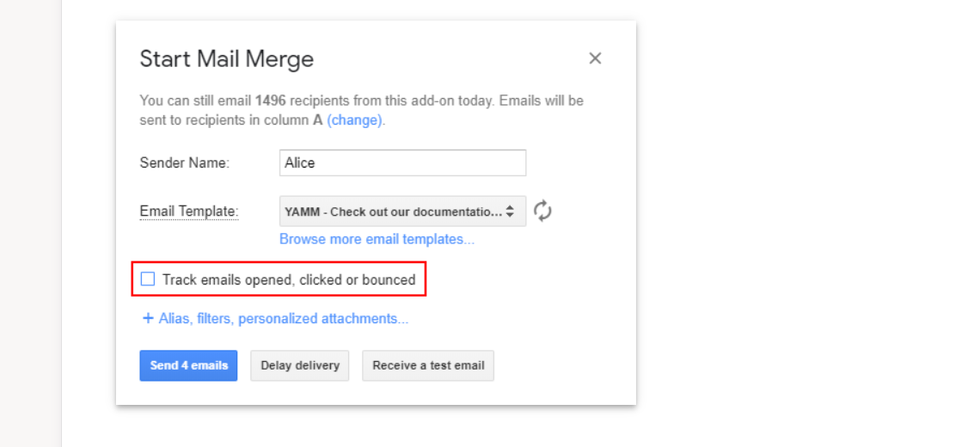980x447 pixels.
Task: Click the refresh templates circular arrows icon
Action: 542,211
